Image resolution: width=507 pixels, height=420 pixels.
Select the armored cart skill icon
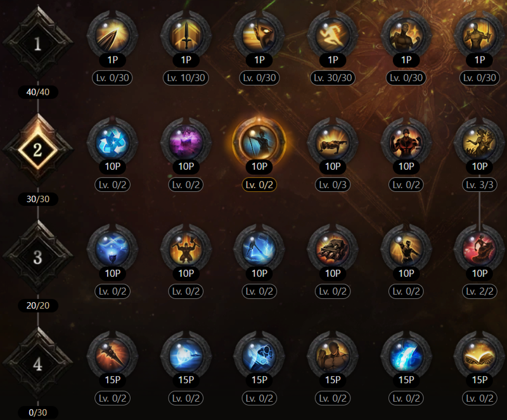[333, 250]
